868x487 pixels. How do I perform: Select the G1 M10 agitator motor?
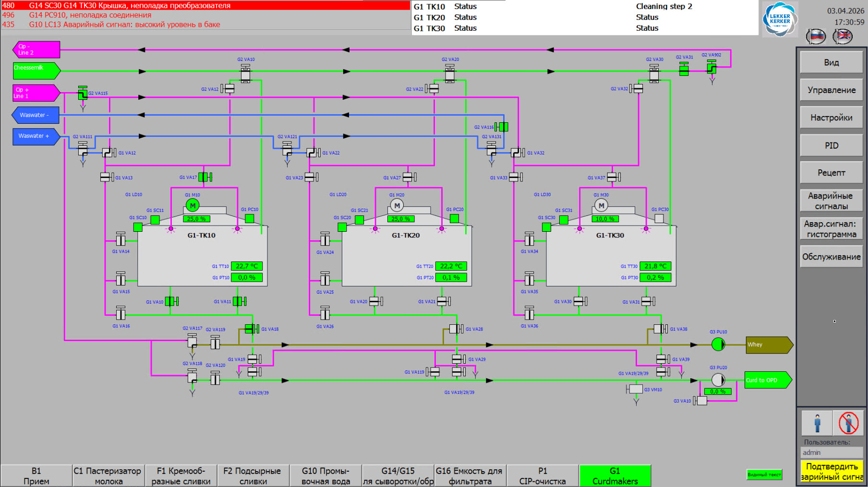(193, 206)
